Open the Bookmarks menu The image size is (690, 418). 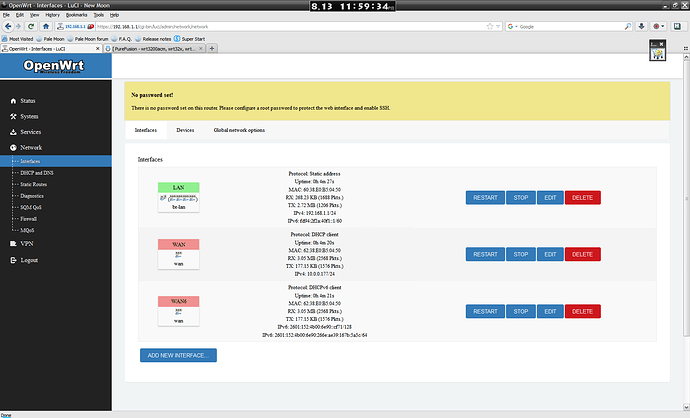[x=77, y=15]
